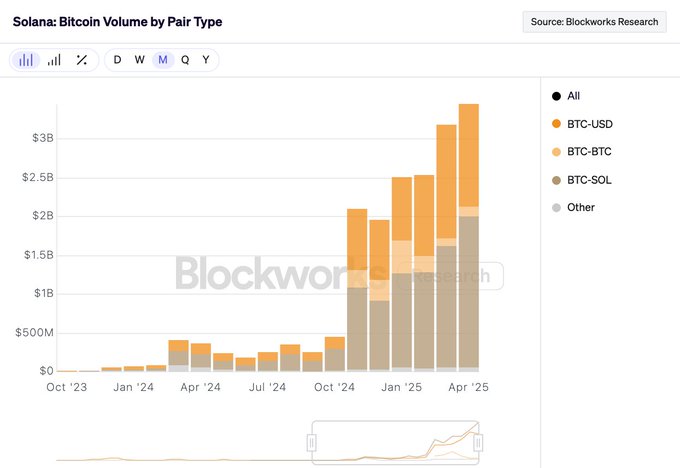The width and height of the screenshot is (680, 468).
Task: Select the Monthly (M) interval
Action: pos(162,60)
